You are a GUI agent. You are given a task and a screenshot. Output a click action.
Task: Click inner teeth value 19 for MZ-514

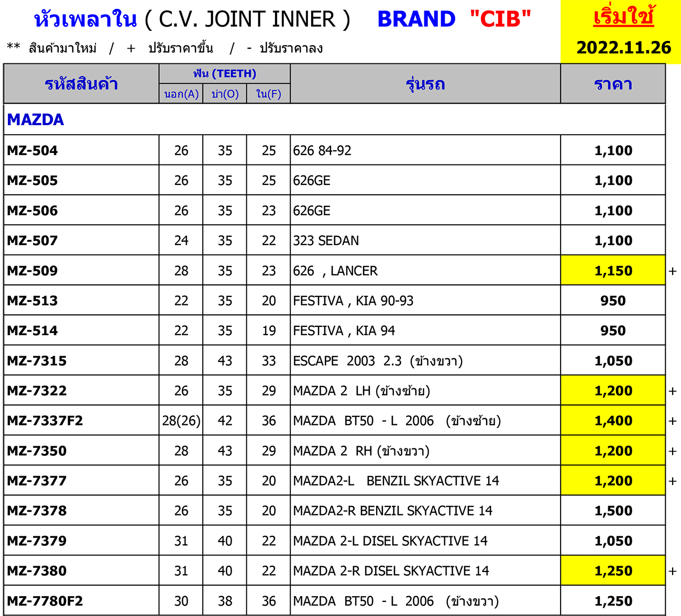269,331
